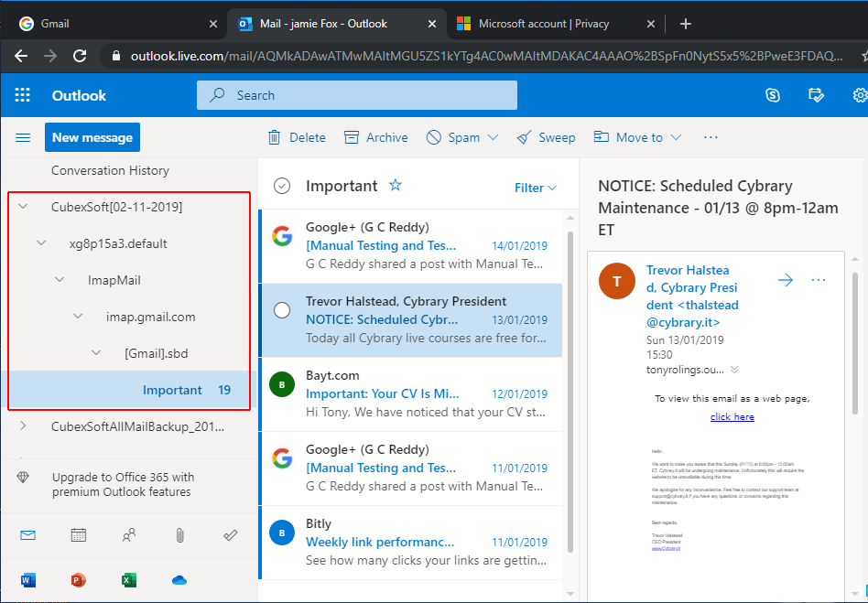Launch Word from the bottom bar
The height and width of the screenshot is (603, 868).
pyautogui.click(x=27, y=580)
